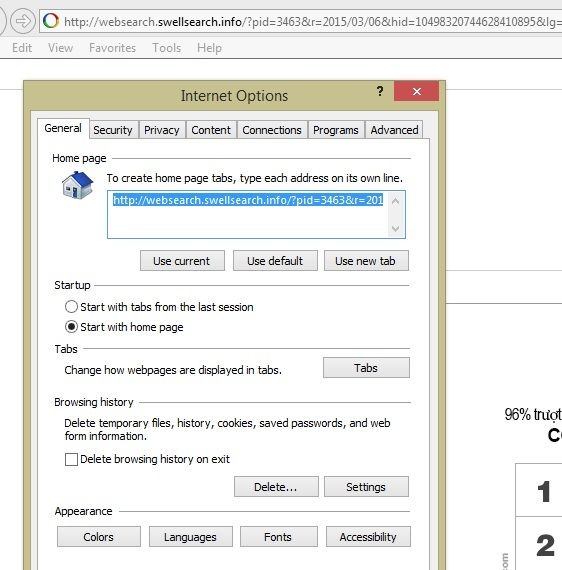Select 'Start with home page' radio button
The image size is (562, 570).
click(x=71, y=326)
